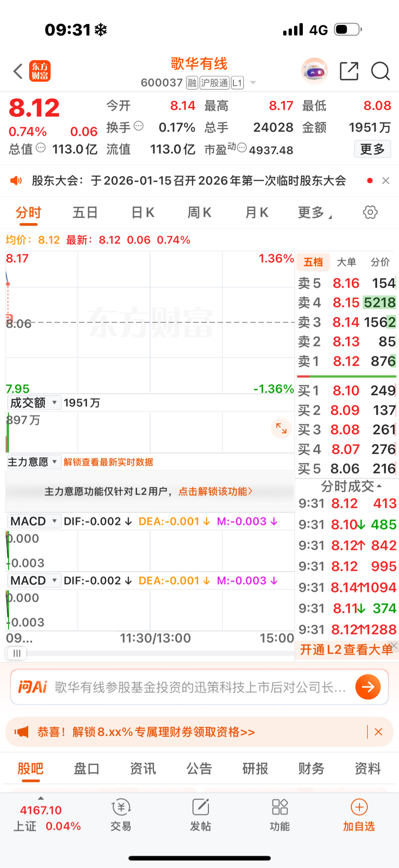399x868 pixels.
Task: Tap info icon beside 市盈动
Action: coord(242,148)
